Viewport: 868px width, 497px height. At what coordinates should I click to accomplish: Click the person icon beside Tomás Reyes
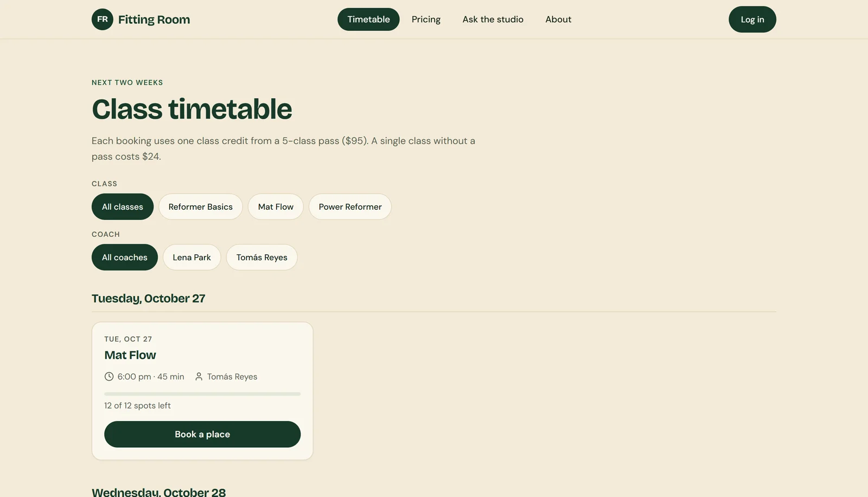(x=199, y=377)
